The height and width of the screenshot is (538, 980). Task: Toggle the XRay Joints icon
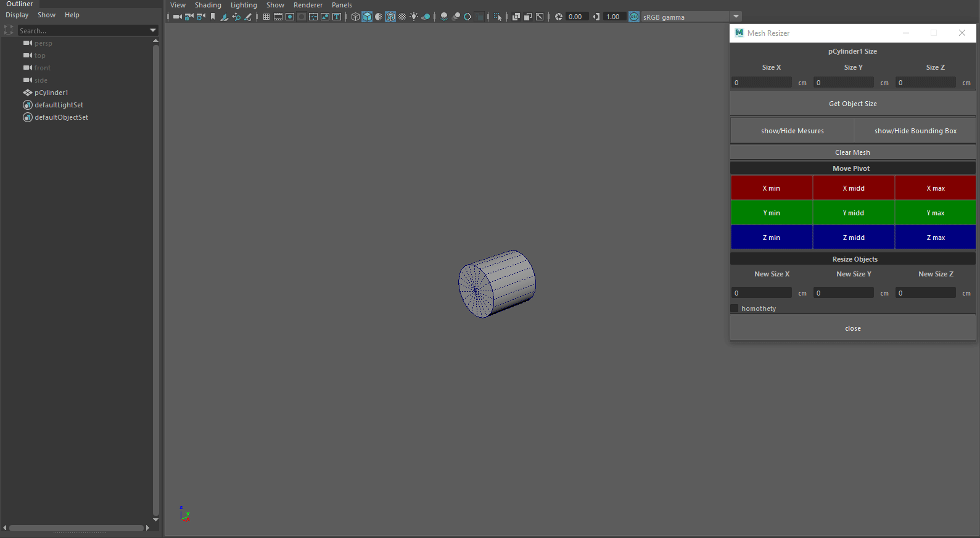pos(540,17)
